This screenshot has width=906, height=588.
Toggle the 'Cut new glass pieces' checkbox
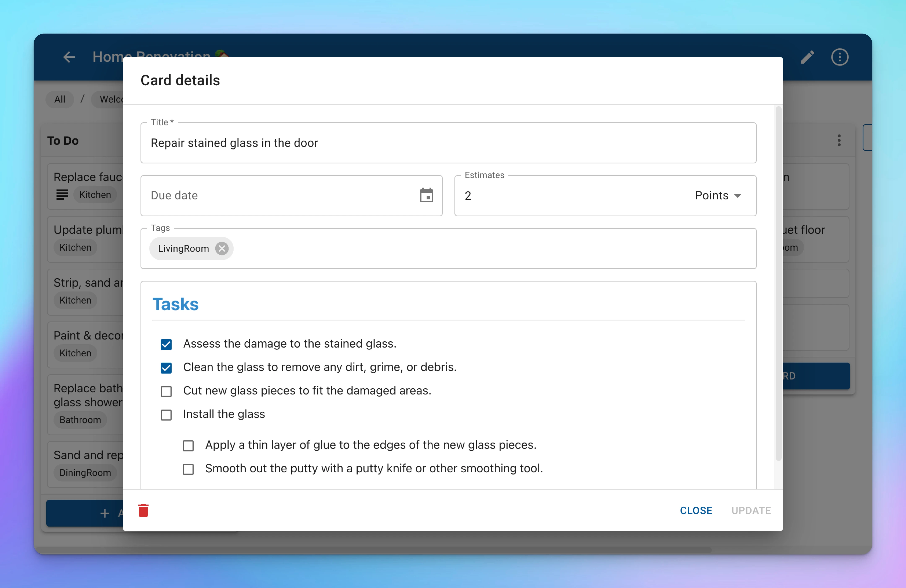click(166, 391)
